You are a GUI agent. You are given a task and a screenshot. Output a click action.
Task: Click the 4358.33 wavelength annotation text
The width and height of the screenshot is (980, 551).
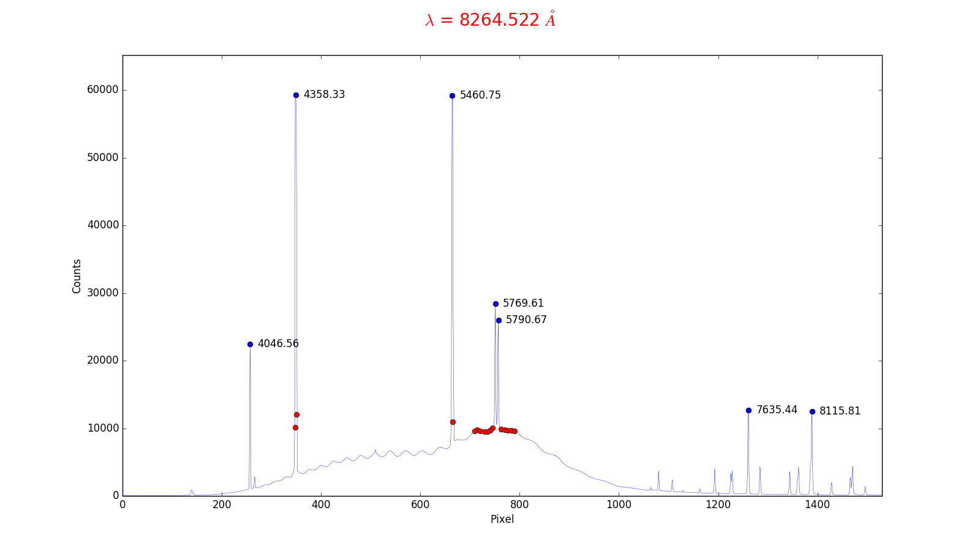click(324, 95)
